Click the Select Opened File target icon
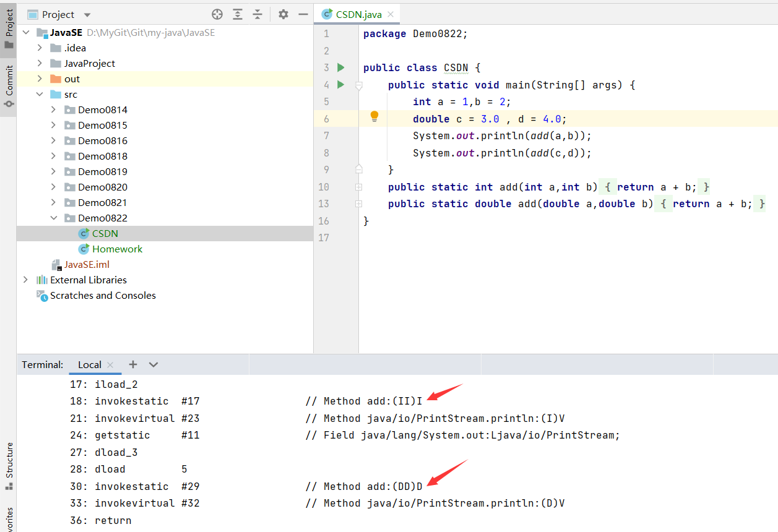This screenshot has height=532, width=778. coord(217,14)
